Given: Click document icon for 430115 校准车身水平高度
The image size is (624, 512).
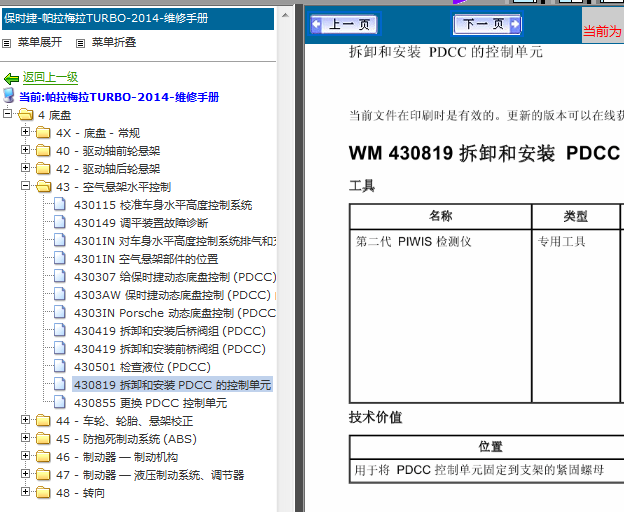Looking at the screenshot, I should (x=60, y=204).
